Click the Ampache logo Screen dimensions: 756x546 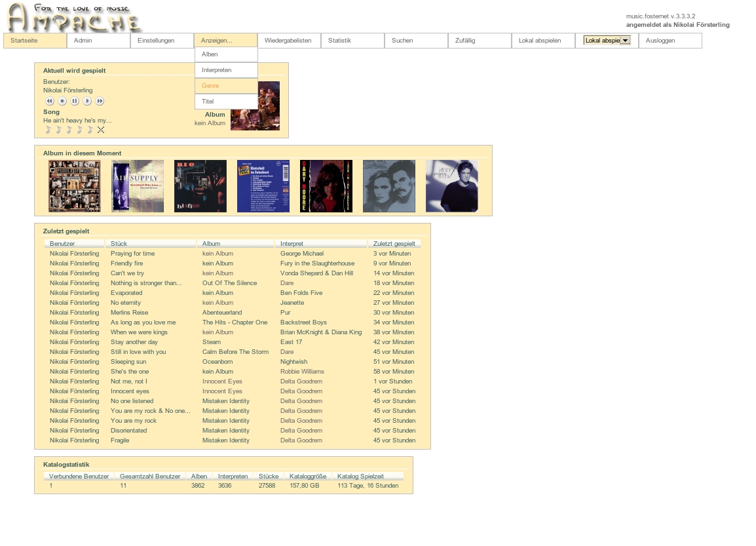click(x=74, y=18)
